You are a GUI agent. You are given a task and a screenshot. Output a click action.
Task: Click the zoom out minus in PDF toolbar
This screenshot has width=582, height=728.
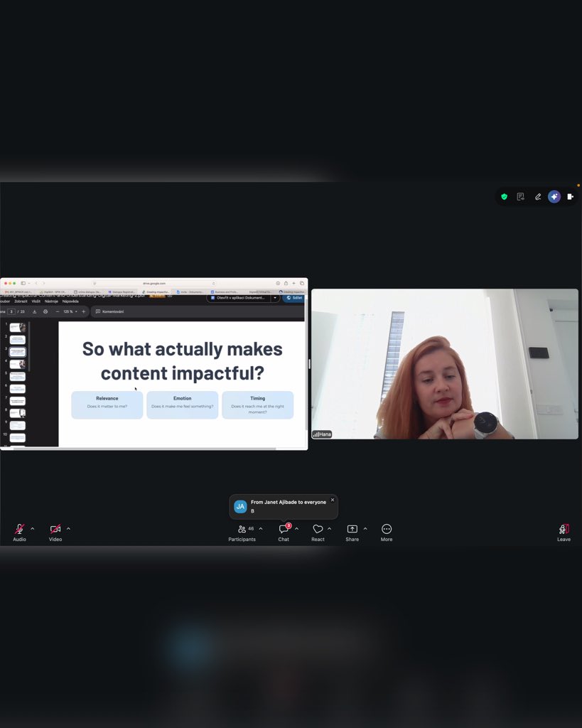[58, 311]
